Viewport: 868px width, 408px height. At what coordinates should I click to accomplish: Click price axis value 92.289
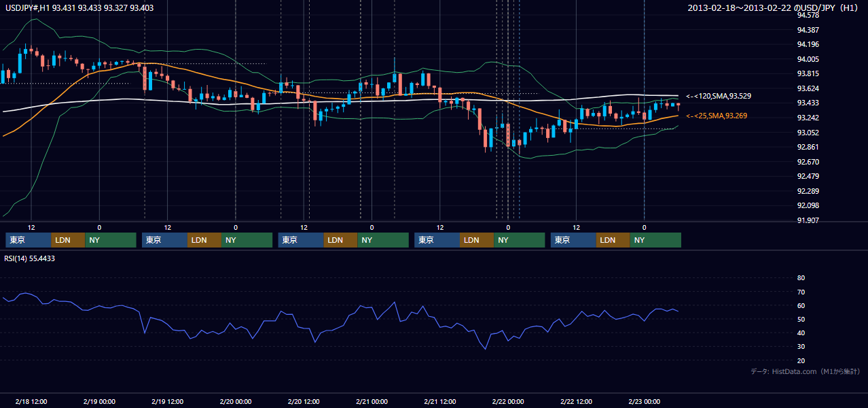click(808, 191)
